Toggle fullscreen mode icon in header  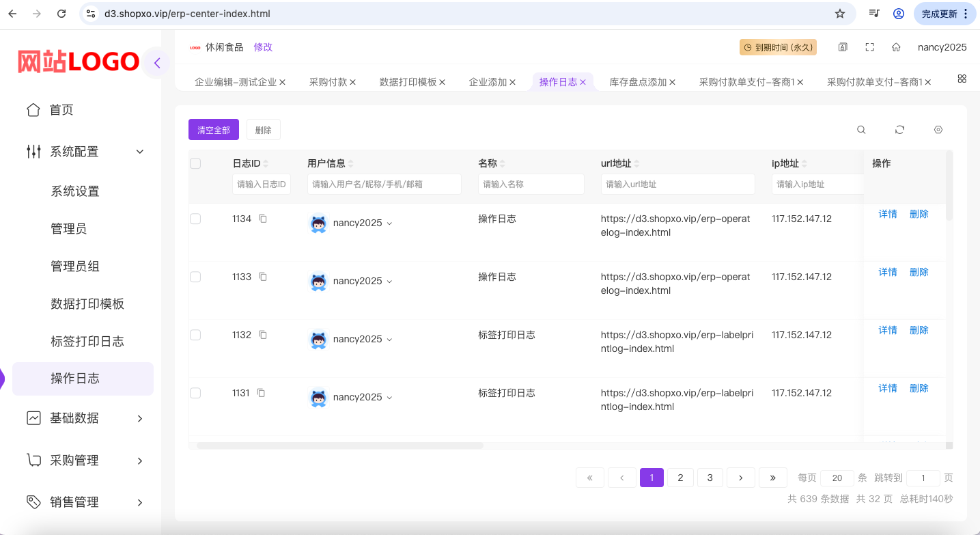[x=869, y=47]
